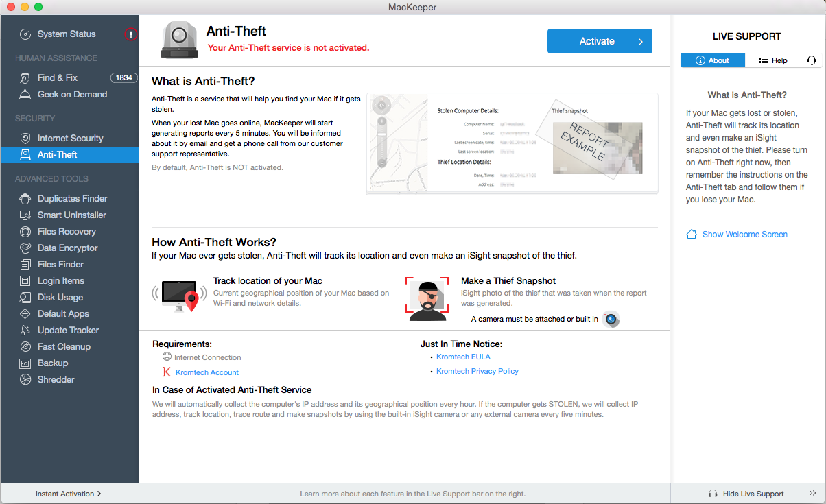Click Hide Live Support button
This screenshot has width=826, height=504.
pos(746,494)
